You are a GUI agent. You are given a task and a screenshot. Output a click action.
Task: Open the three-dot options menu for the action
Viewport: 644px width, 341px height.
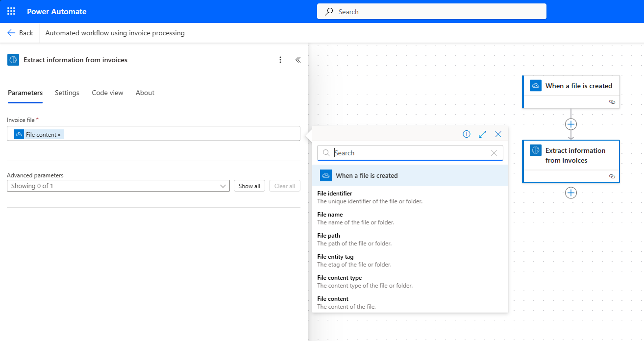[280, 59]
